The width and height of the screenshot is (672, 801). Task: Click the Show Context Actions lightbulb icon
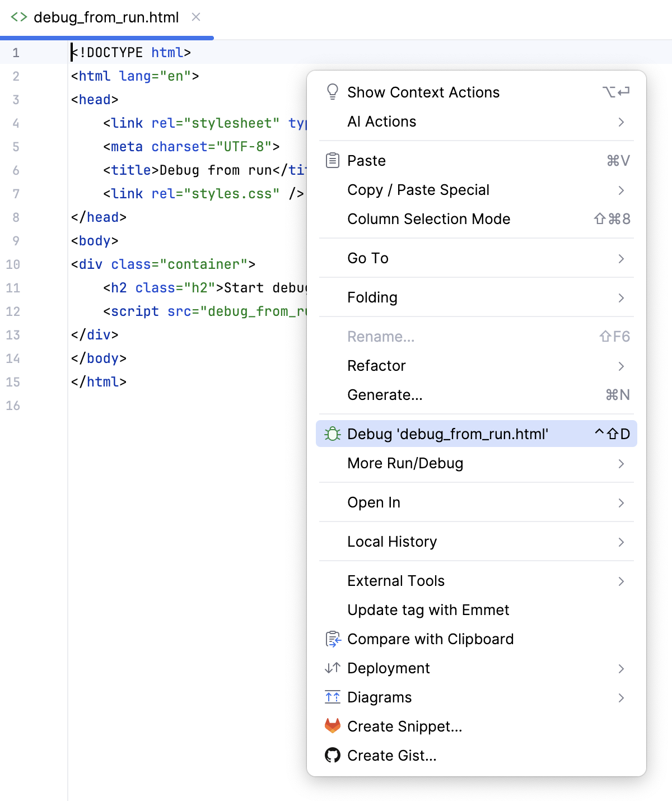pos(333,91)
